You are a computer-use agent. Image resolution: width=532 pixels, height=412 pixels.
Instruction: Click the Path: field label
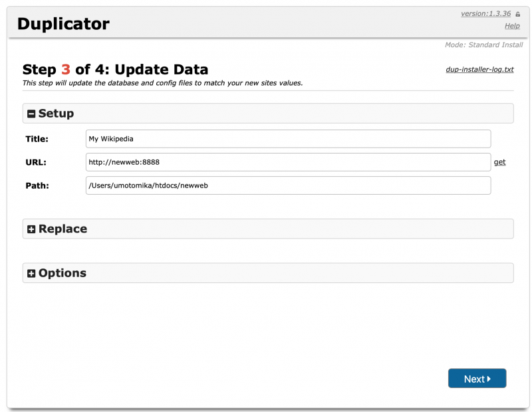click(37, 185)
